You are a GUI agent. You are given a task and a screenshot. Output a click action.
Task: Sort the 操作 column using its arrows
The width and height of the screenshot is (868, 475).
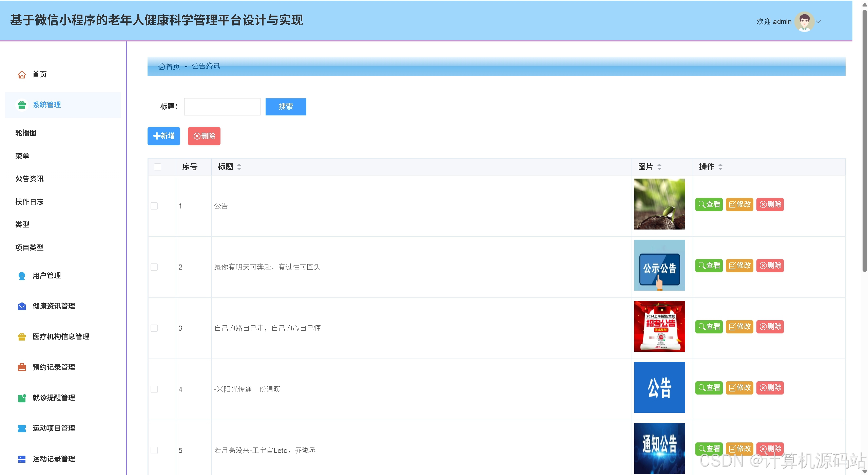720,167
